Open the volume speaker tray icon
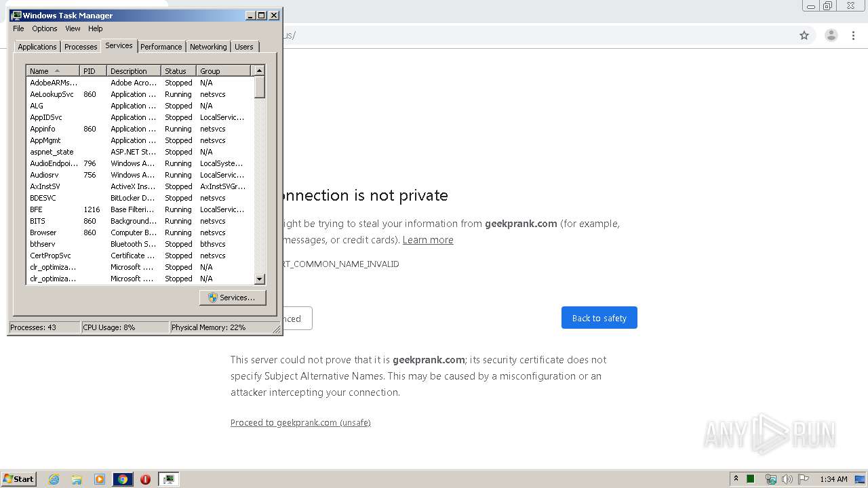868x488 pixels. click(x=787, y=479)
